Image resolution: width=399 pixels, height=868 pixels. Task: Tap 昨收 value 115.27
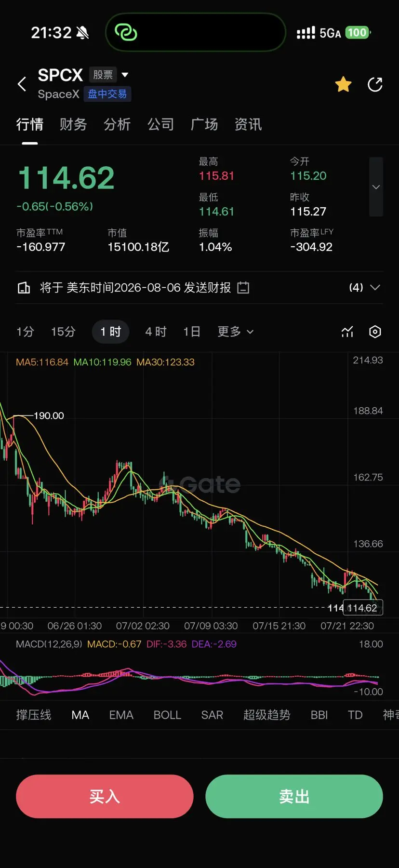click(x=308, y=212)
